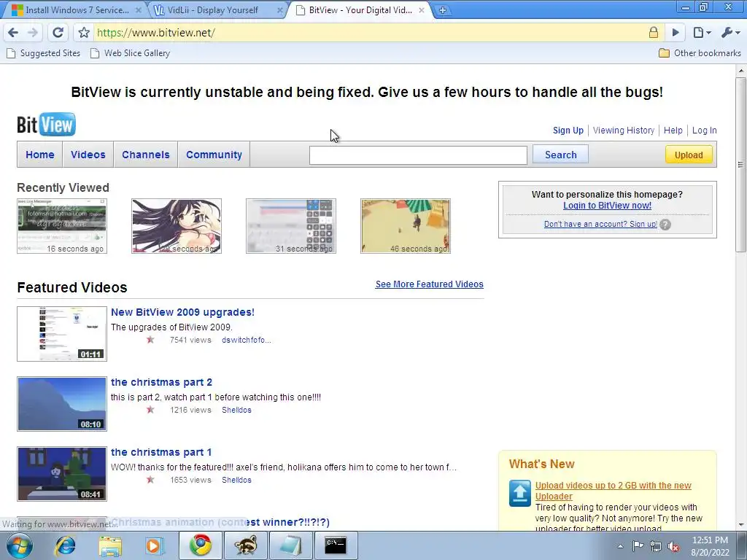This screenshot has width=747, height=560.
Task: Open the command prompt taskbar icon
Action: (x=336, y=545)
